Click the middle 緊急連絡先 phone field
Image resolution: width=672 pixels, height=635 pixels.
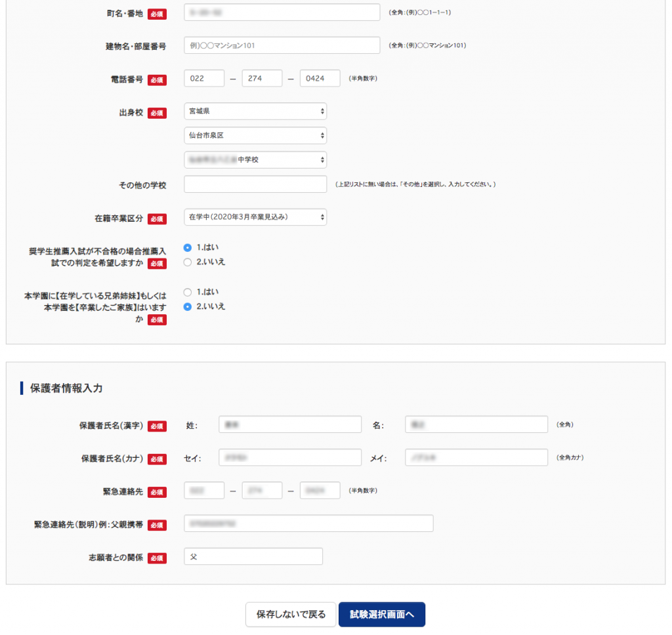262,491
